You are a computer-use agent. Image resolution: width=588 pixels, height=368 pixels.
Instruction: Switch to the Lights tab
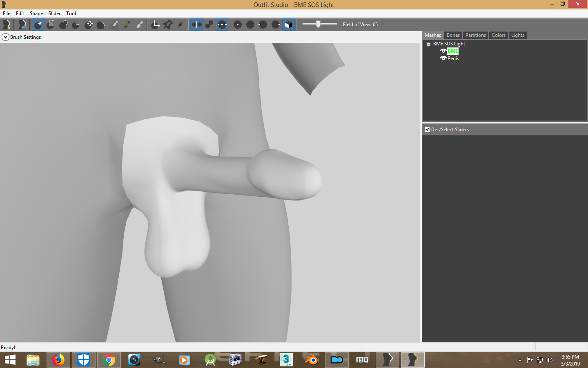click(518, 35)
